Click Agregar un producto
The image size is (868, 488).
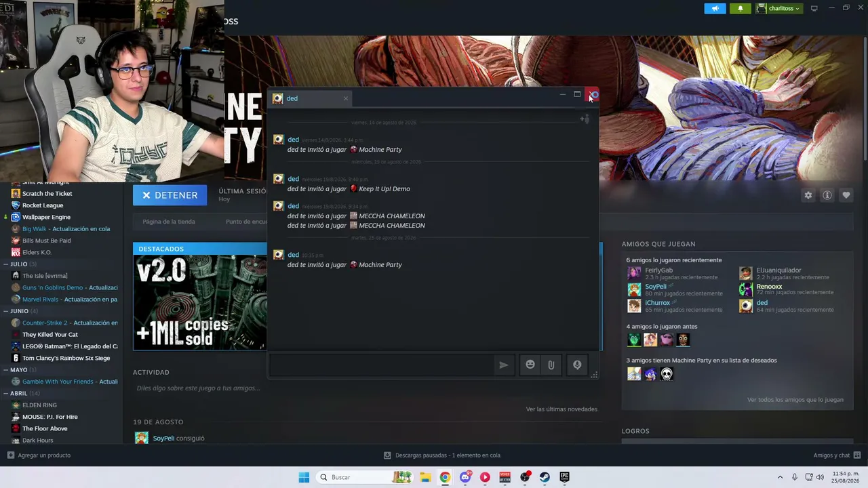[39, 455]
